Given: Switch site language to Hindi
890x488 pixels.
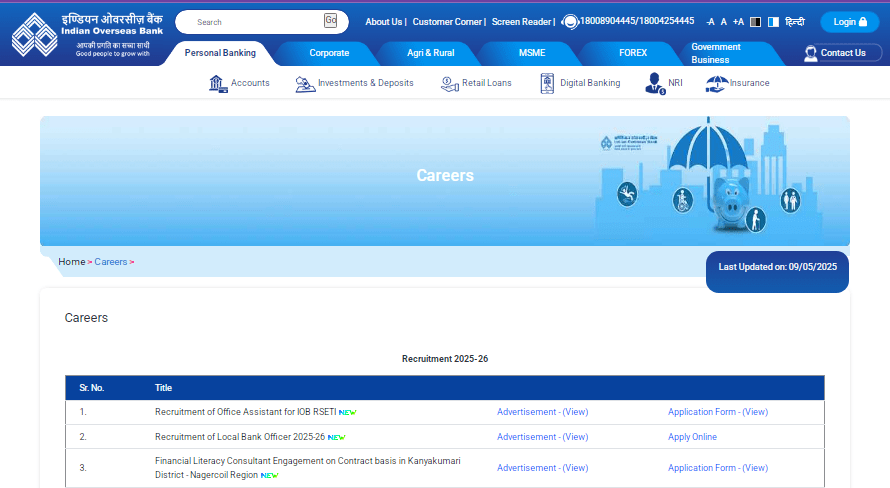Looking at the screenshot, I should pos(795,22).
